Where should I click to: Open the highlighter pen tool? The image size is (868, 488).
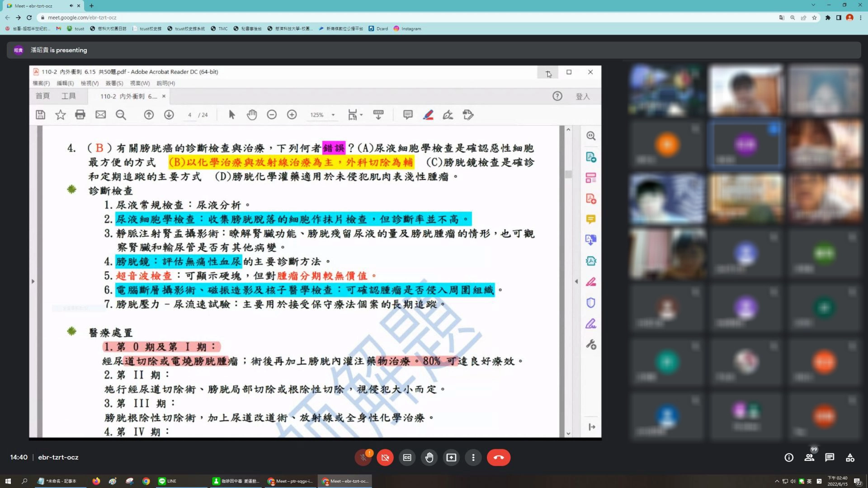click(x=428, y=115)
